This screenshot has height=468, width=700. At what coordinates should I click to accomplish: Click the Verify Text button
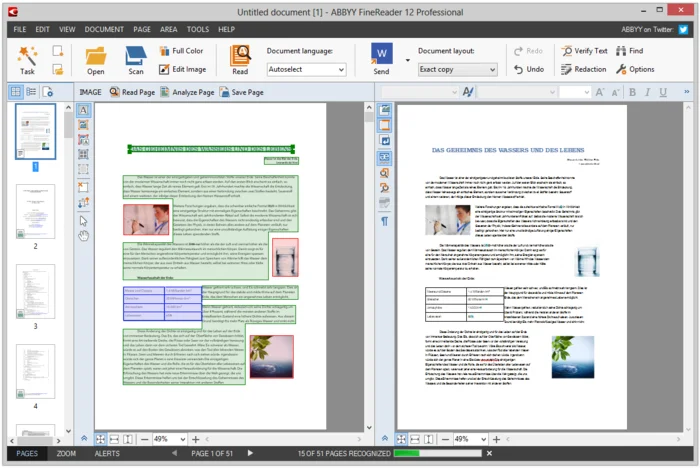point(583,50)
